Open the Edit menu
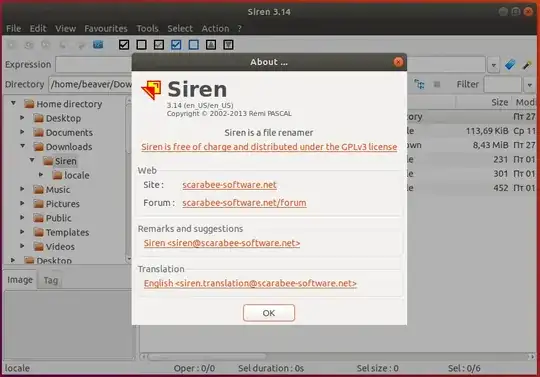 [38, 28]
